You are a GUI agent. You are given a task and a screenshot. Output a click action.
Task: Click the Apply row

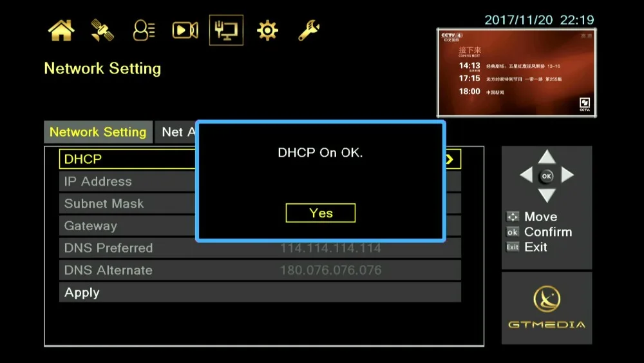click(260, 292)
